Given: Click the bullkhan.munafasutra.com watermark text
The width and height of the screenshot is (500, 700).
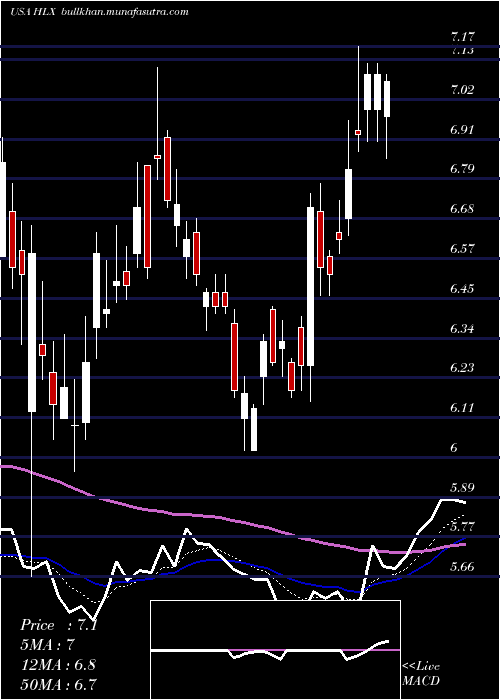Looking at the screenshot, I should pyautogui.click(x=124, y=12).
